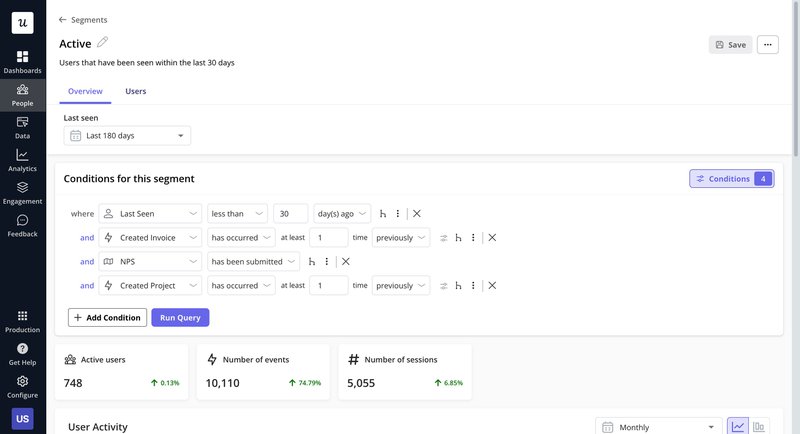The image size is (800, 434).
Task: Expand the Last 180 days dropdown
Action: pyautogui.click(x=127, y=136)
